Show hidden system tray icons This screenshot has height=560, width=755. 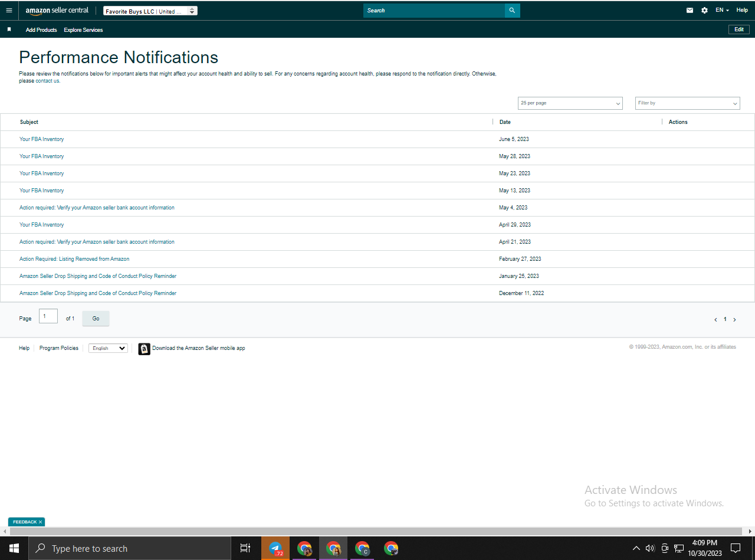click(636, 548)
